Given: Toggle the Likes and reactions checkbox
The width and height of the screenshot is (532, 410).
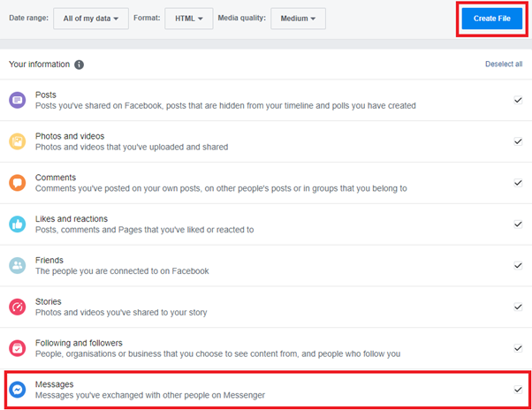Looking at the screenshot, I should (518, 224).
